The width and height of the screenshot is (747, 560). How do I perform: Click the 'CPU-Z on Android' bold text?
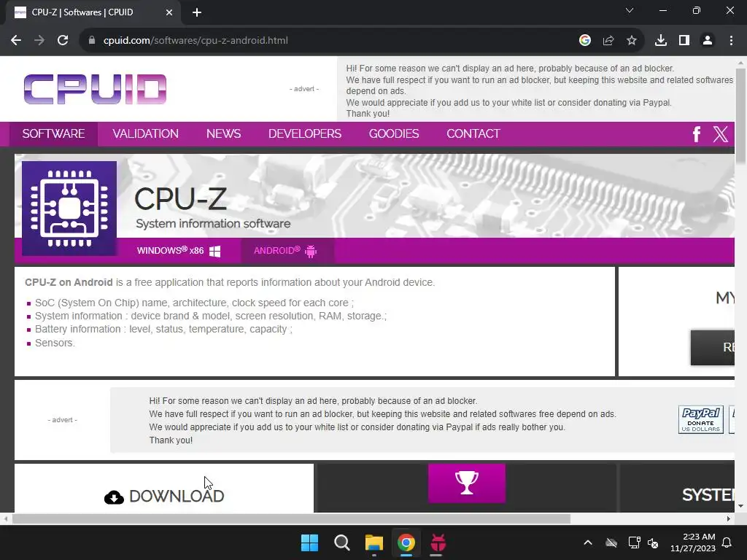69,282
